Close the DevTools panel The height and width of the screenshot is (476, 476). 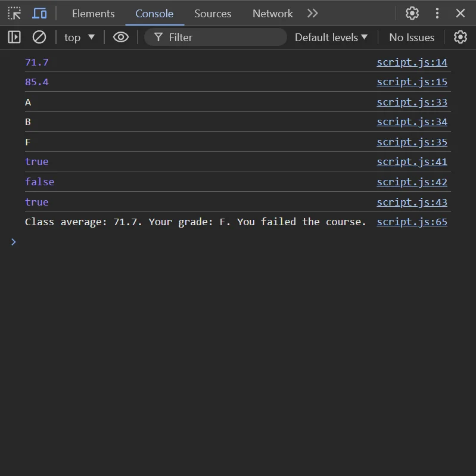pyautogui.click(x=461, y=13)
